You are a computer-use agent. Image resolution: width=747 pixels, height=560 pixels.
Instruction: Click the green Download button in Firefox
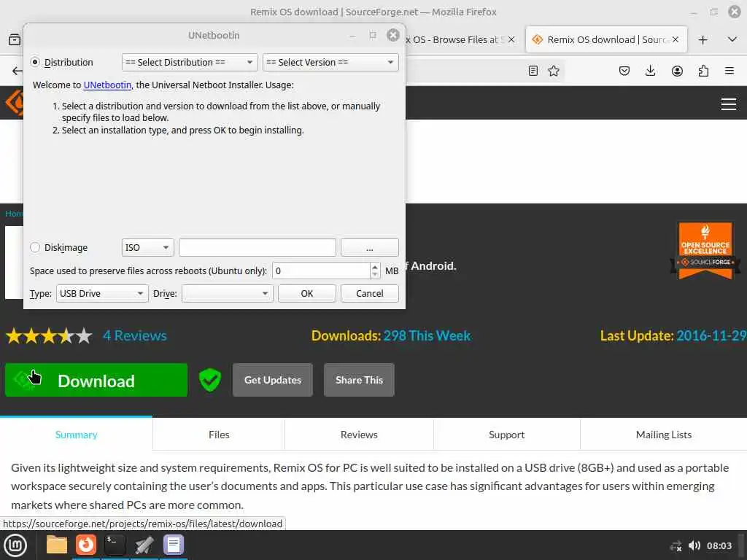coord(96,380)
